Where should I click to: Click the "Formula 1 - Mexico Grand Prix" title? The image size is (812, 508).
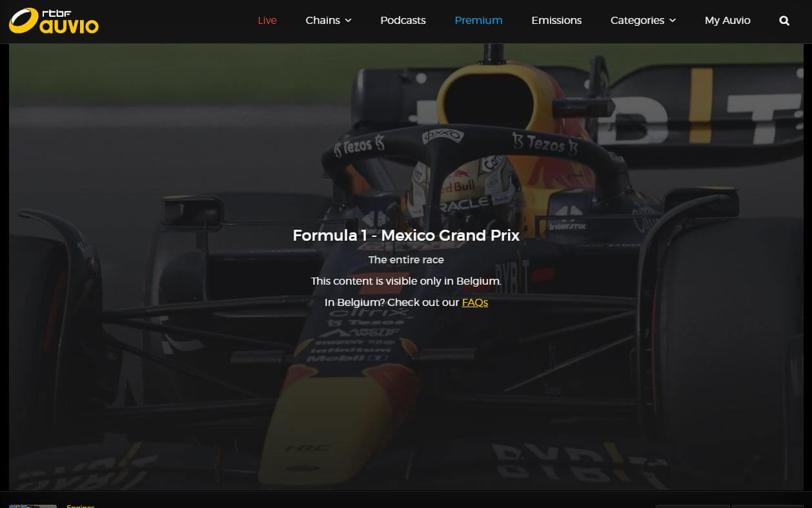coord(406,236)
